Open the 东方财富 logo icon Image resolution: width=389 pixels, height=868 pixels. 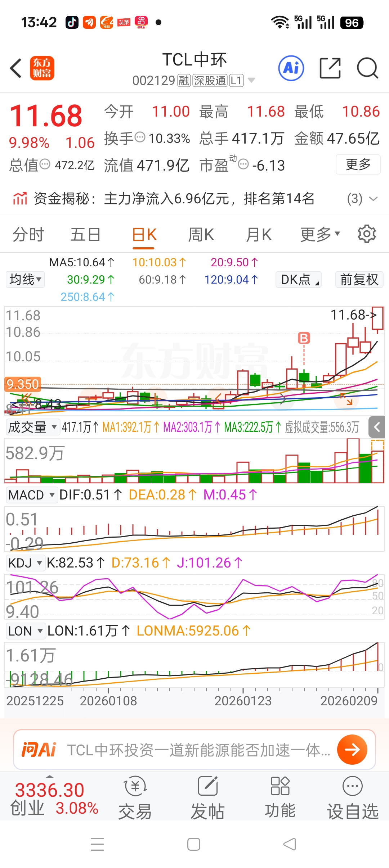coord(42,68)
